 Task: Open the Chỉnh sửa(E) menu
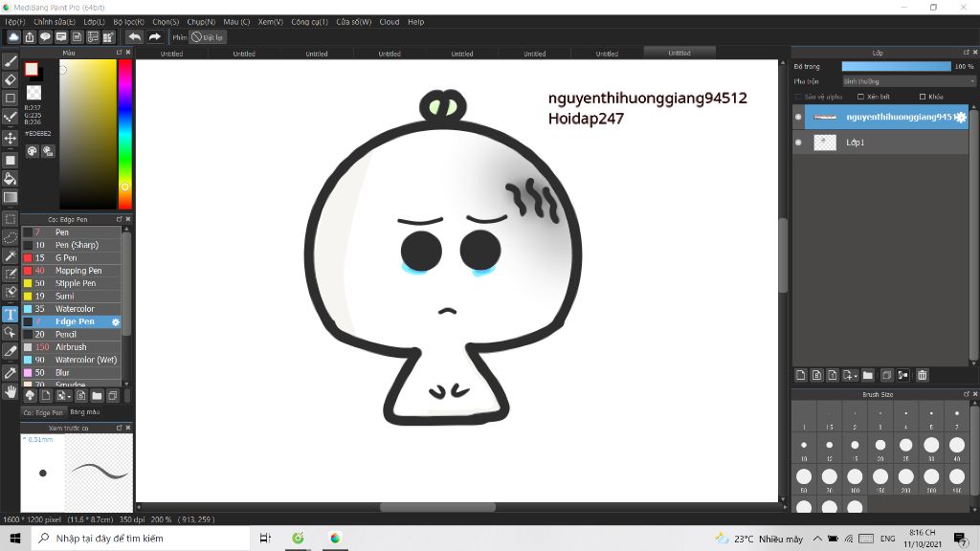pos(55,22)
